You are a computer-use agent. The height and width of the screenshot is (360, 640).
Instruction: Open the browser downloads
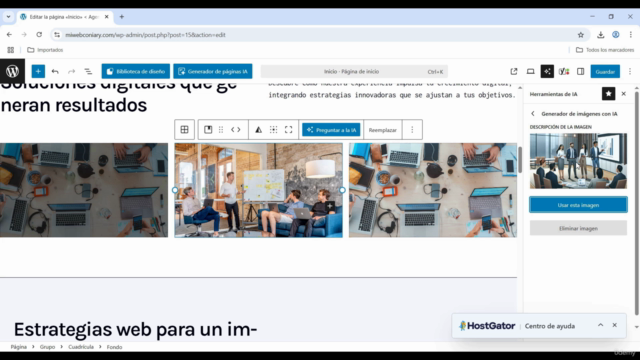point(600,35)
